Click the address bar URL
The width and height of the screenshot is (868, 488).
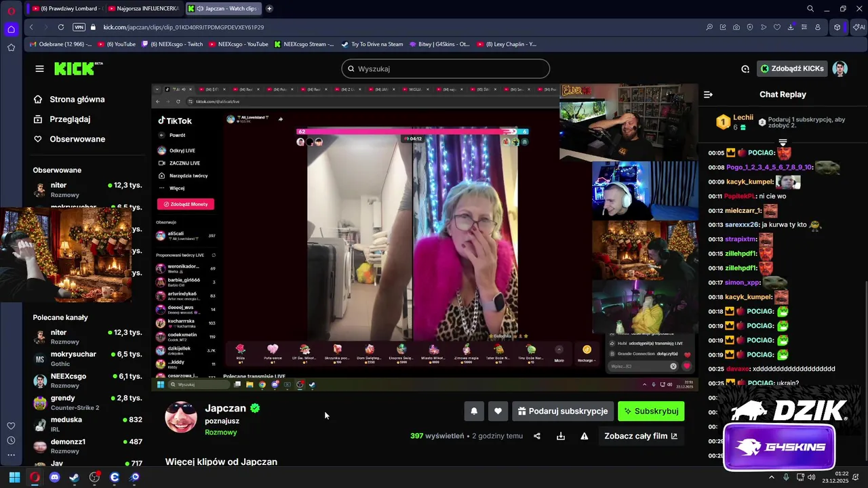pos(184,27)
